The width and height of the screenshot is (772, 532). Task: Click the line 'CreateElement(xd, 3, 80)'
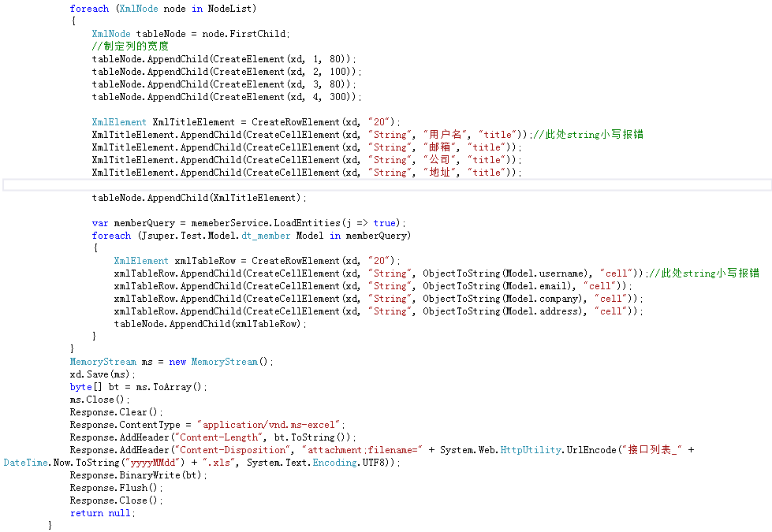[x=223, y=84]
